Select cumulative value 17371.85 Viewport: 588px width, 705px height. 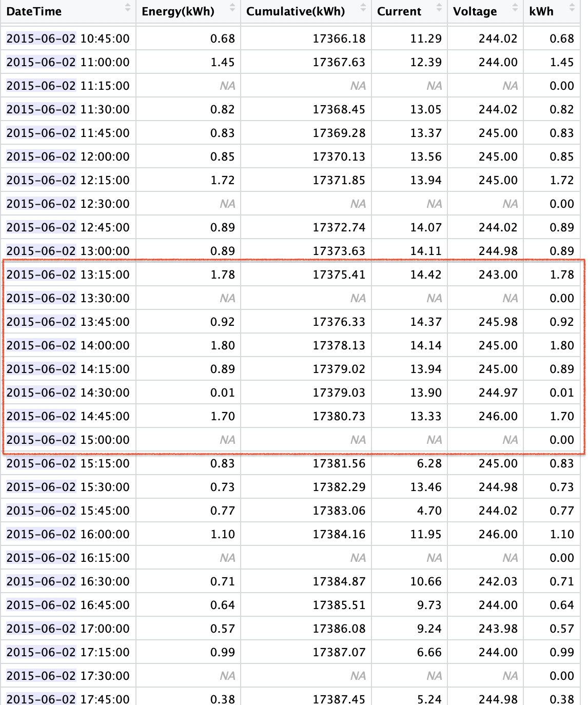[339, 180]
